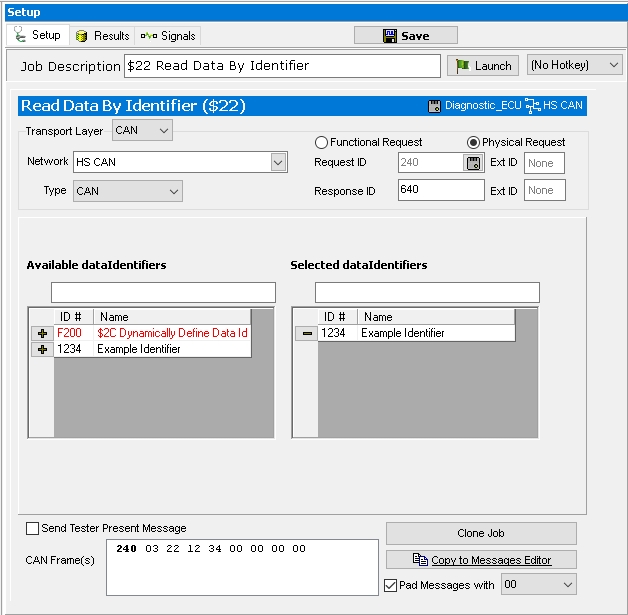This screenshot has width=628, height=615.
Task: Select the Functional Request radio button
Action: tap(322, 142)
